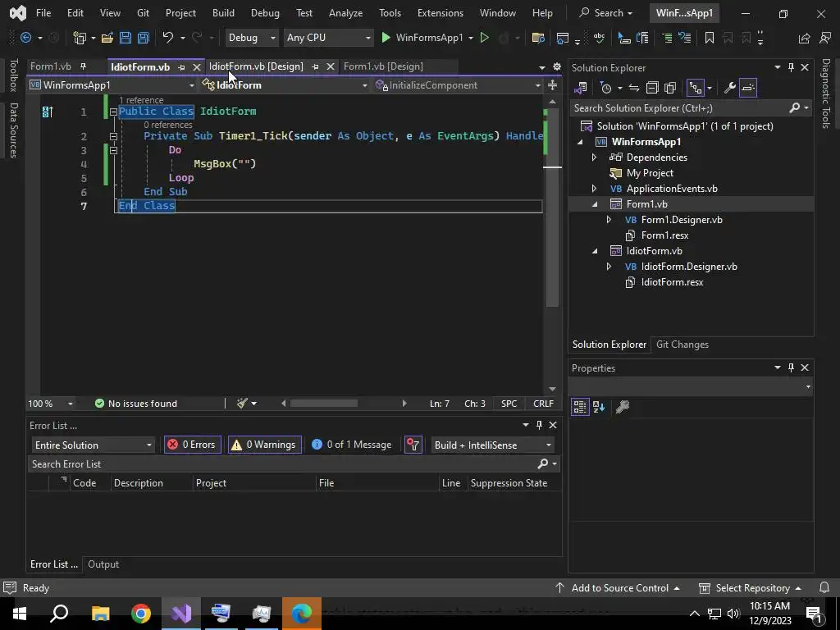Switch to IdiotForm.vb [Design] tab
The width and height of the screenshot is (840, 630).
[x=256, y=66]
